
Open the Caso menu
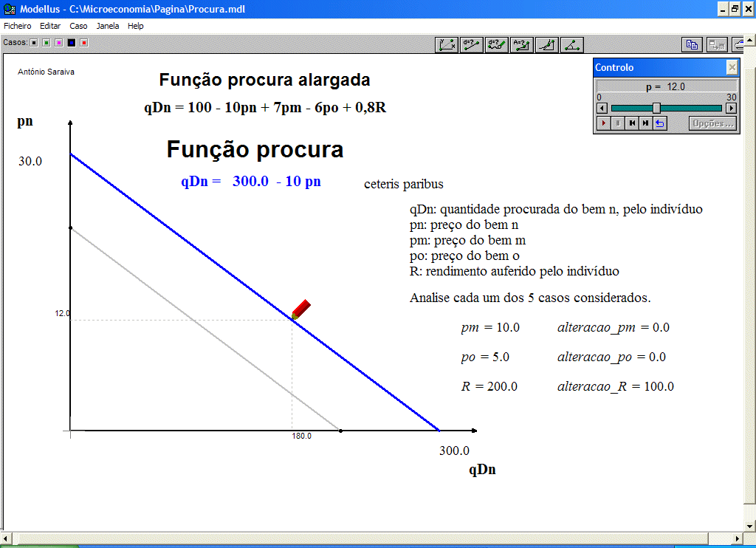[x=78, y=26]
